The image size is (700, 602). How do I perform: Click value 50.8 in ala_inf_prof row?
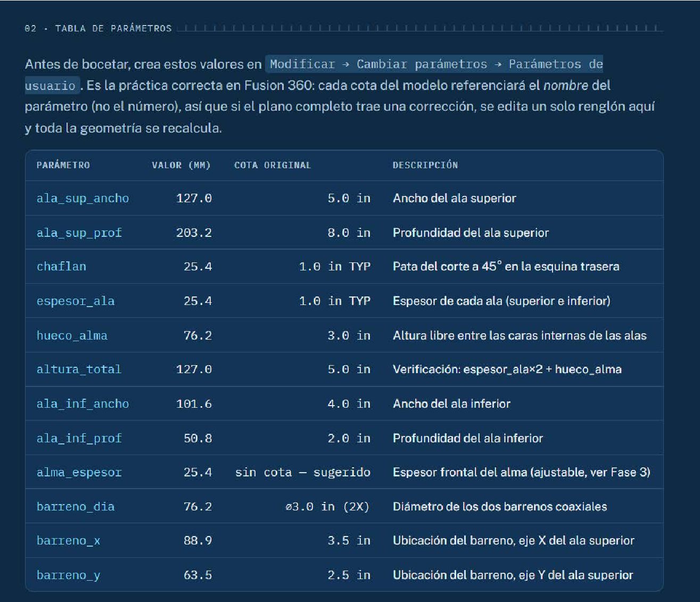[197, 438]
